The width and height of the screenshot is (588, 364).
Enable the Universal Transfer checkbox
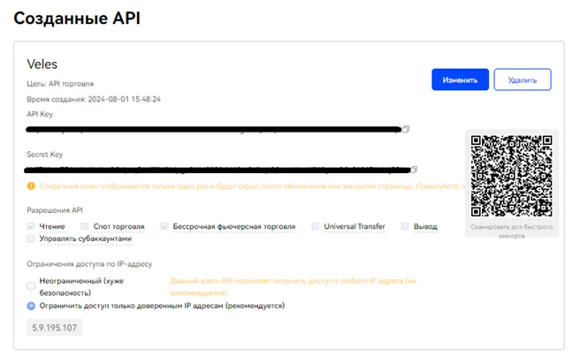(315, 226)
